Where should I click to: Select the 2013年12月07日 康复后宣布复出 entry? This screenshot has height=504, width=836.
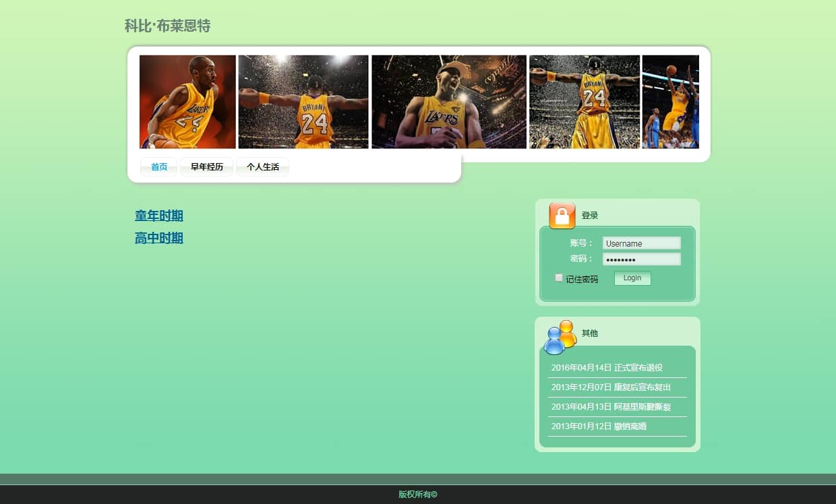pos(611,387)
